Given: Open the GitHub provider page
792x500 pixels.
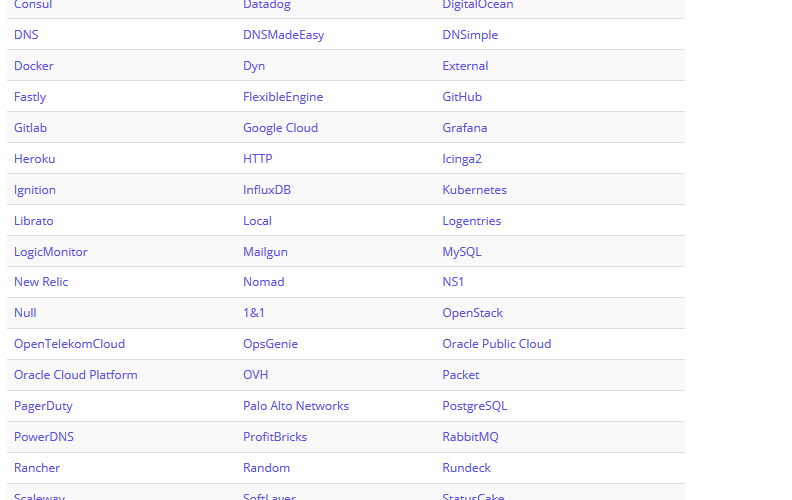Looking at the screenshot, I should pyautogui.click(x=462, y=96).
